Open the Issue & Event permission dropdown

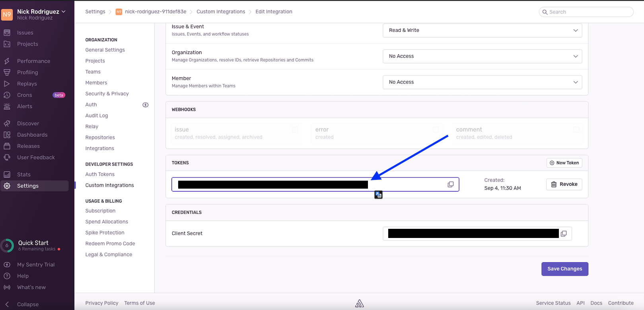tap(483, 30)
